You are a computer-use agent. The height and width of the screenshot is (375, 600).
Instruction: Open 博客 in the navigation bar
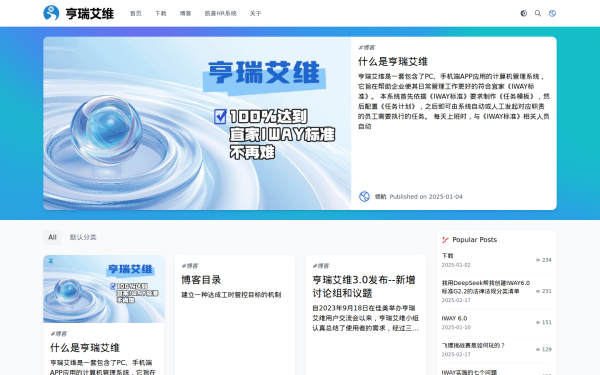(185, 13)
